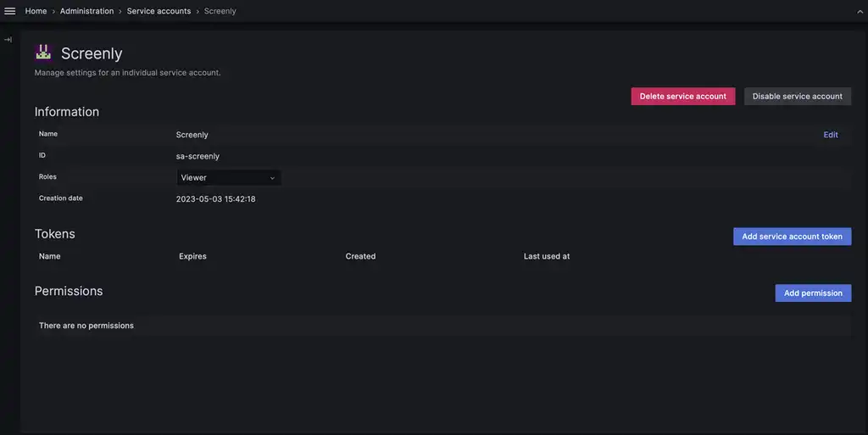This screenshot has height=435, width=868.
Task: Collapse top bar with chevron icon
Action: click(x=860, y=12)
